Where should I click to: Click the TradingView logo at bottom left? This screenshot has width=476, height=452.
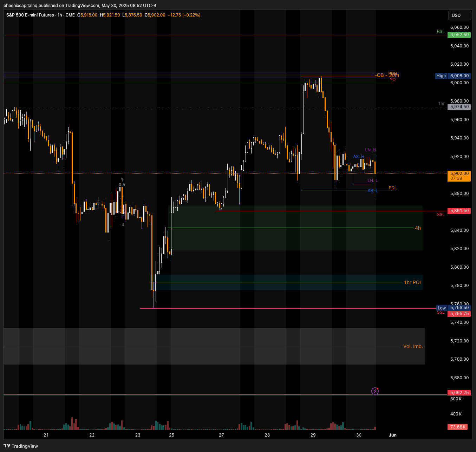click(x=21, y=446)
